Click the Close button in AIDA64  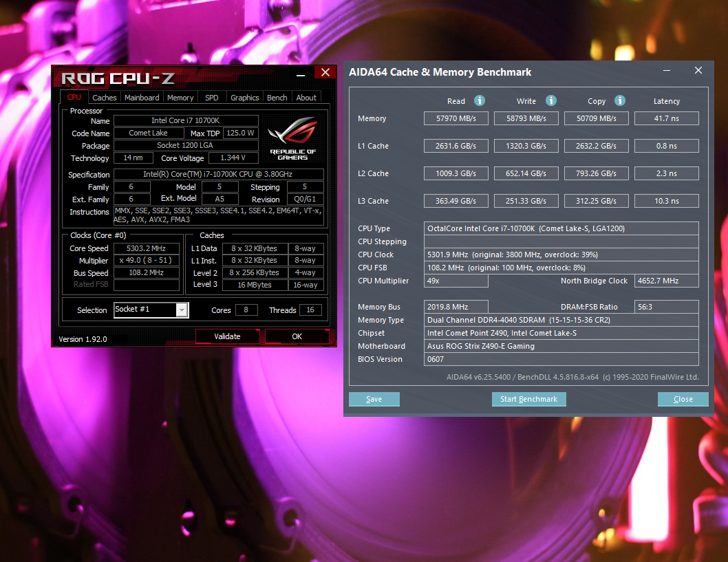click(x=683, y=399)
